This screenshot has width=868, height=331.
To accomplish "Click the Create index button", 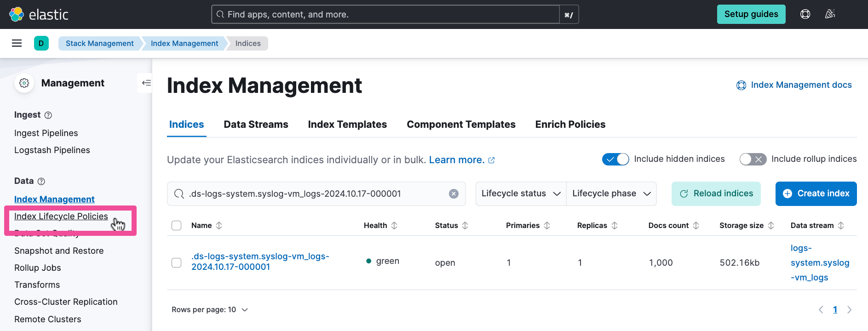I will pos(816,194).
